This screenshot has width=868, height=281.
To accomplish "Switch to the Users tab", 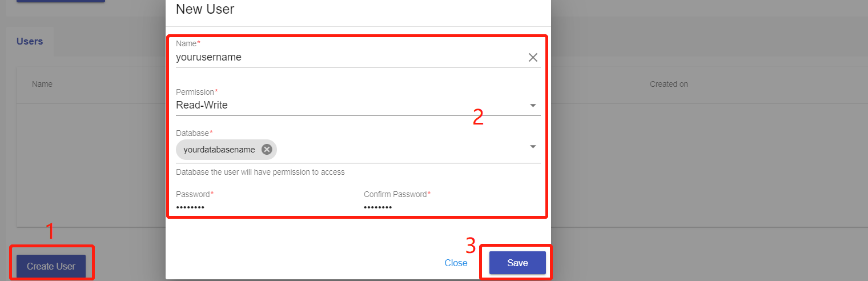I will [x=30, y=42].
